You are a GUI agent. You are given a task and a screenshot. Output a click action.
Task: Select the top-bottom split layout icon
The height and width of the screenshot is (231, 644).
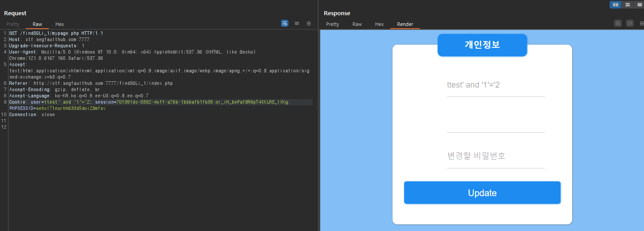627,4
